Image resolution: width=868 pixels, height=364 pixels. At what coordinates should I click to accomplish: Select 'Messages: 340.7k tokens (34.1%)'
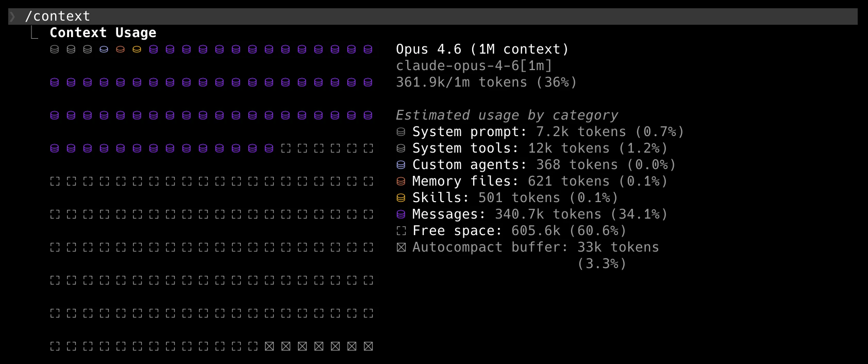click(540, 214)
